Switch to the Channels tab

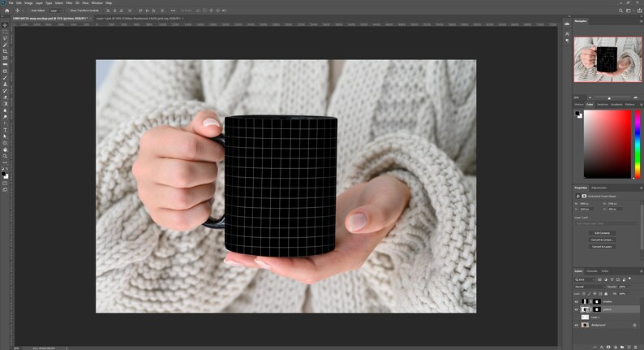(x=592, y=271)
